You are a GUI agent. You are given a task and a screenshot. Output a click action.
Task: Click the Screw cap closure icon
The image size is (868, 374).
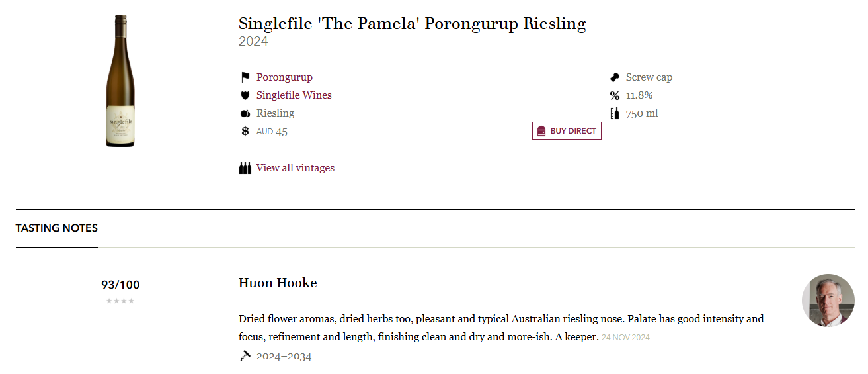point(615,77)
